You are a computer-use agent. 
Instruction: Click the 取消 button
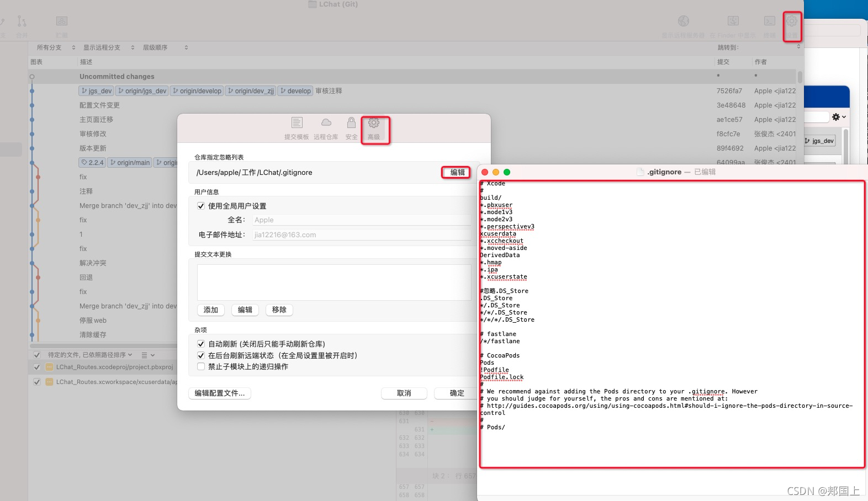(x=404, y=393)
